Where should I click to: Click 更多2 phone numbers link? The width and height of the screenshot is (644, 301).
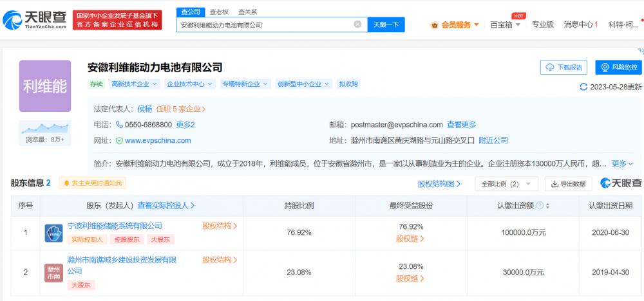click(185, 125)
